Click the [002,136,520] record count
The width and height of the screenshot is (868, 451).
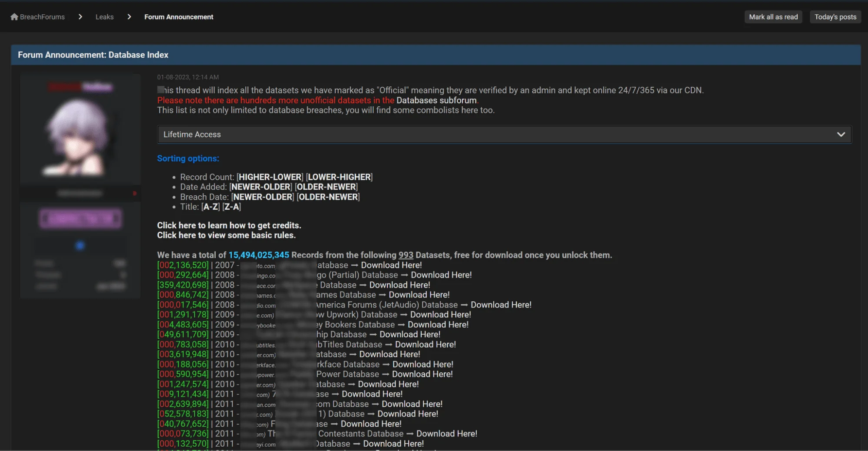coord(183,265)
